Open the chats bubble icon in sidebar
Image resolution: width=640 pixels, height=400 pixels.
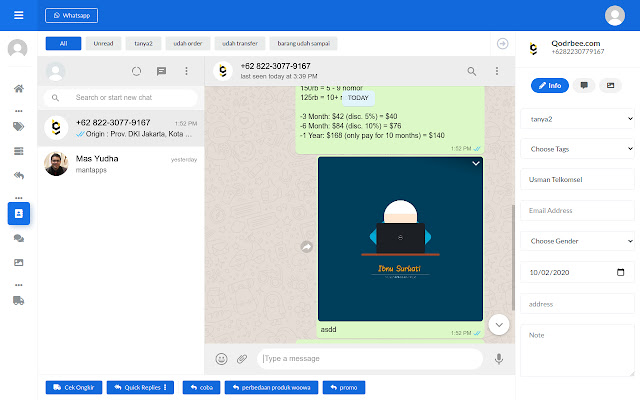(18, 238)
